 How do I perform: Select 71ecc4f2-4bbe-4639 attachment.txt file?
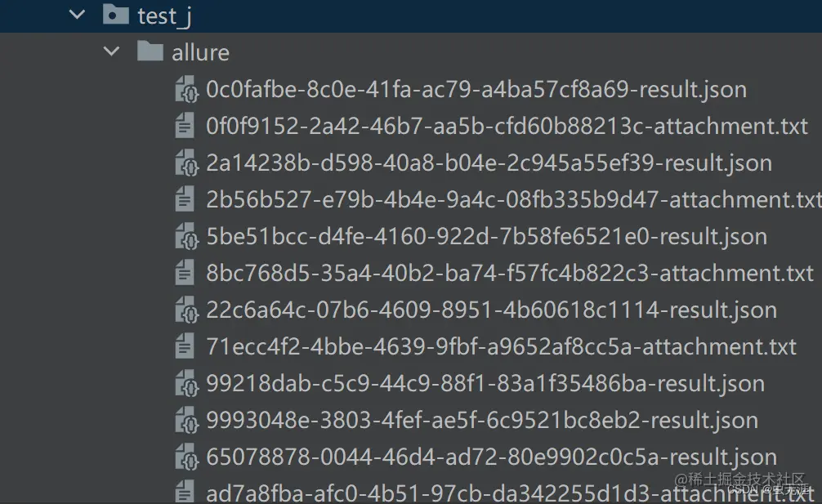[x=501, y=346]
